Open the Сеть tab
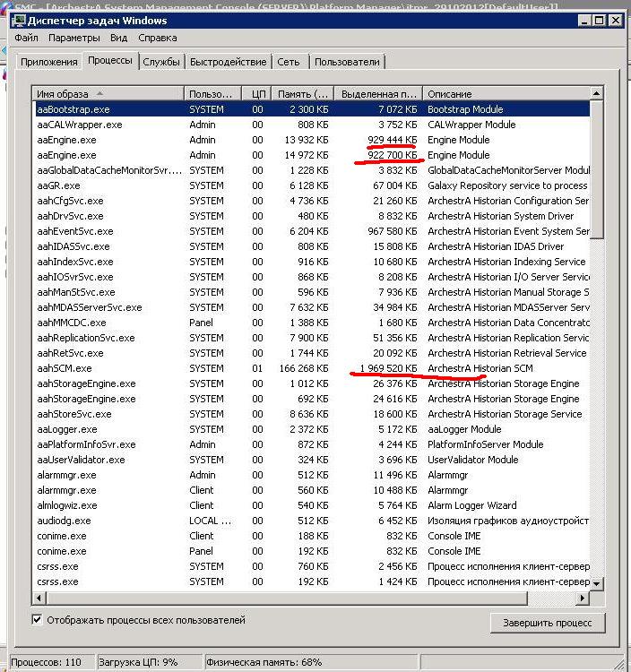This screenshot has height=672, width=631. point(289,62)
